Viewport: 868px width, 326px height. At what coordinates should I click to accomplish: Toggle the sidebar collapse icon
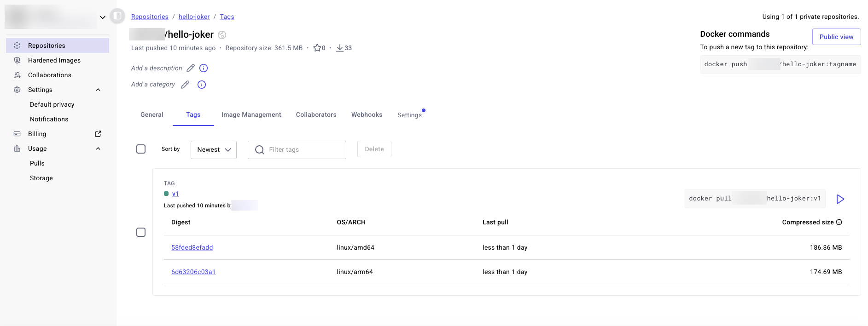pyautogui.click(x=117, y=16)
